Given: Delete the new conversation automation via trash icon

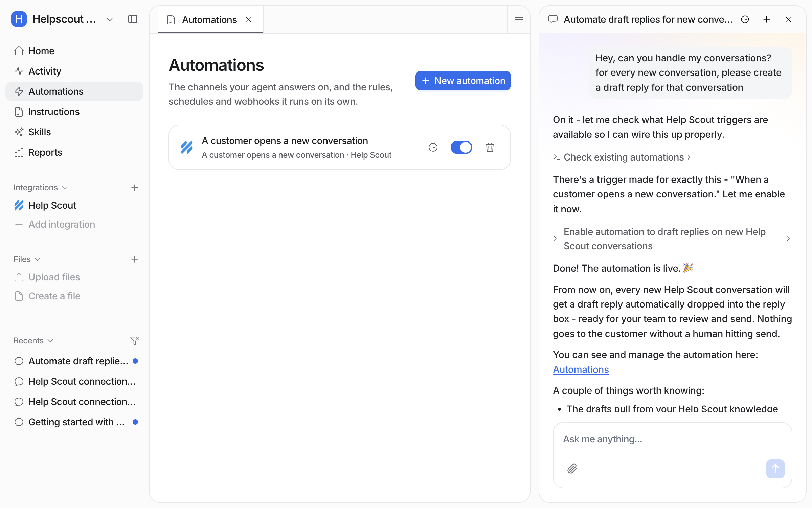Looking at the screenshot, I should coord(490,147).
